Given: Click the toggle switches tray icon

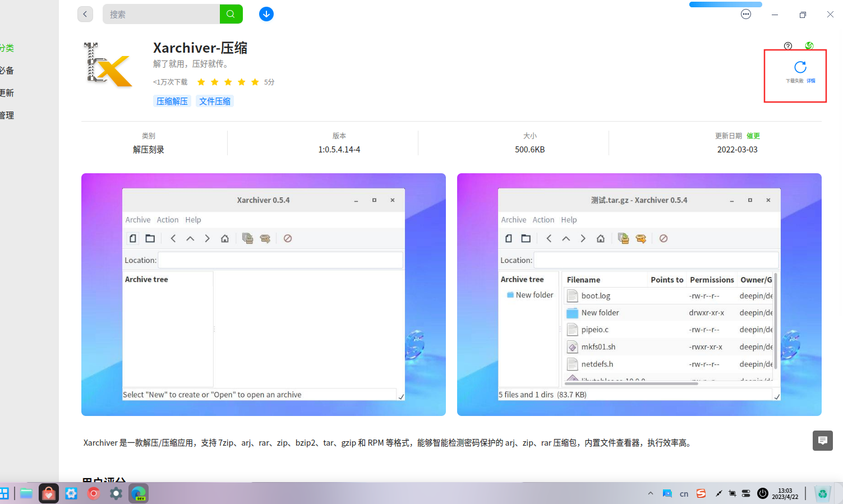Looking at the screenshot, I should click(x=746, y=493).
